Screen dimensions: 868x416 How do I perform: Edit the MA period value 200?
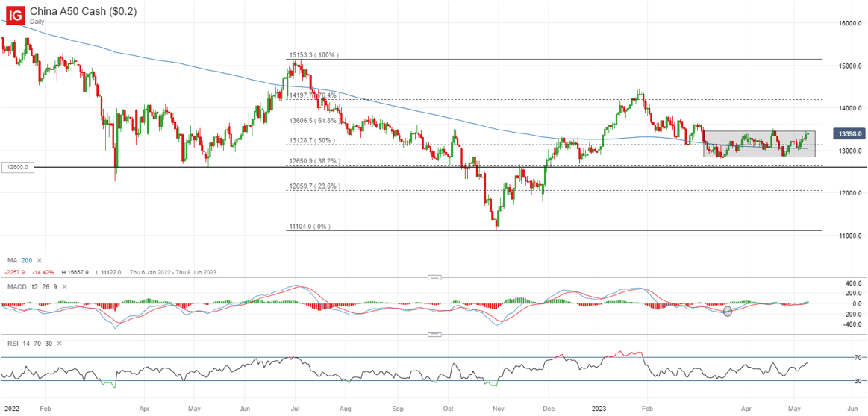click(27, 260)
